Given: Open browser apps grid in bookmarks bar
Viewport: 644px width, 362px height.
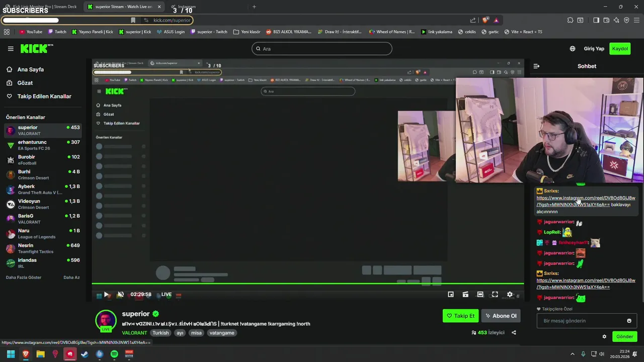Looking at the screenshot, I should click(7, 32).
